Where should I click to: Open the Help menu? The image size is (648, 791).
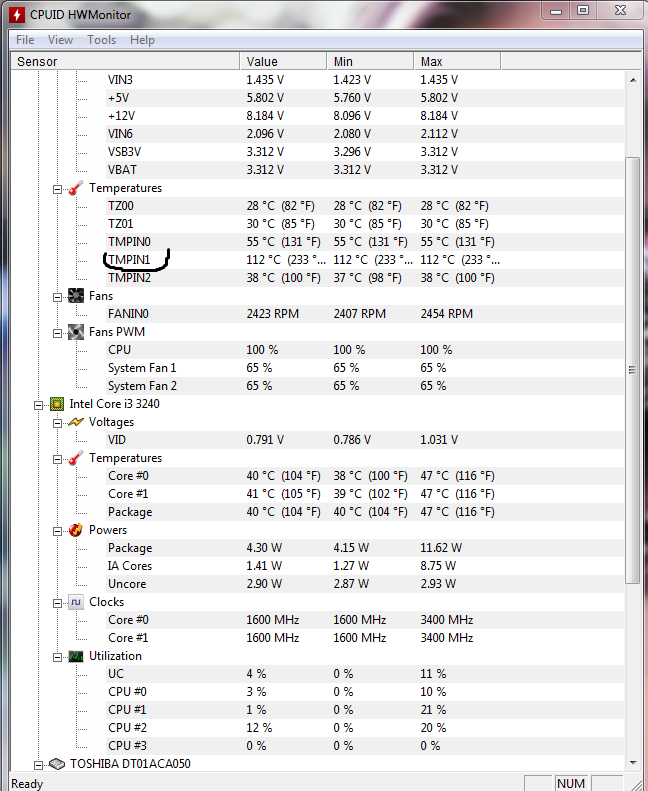142,40
